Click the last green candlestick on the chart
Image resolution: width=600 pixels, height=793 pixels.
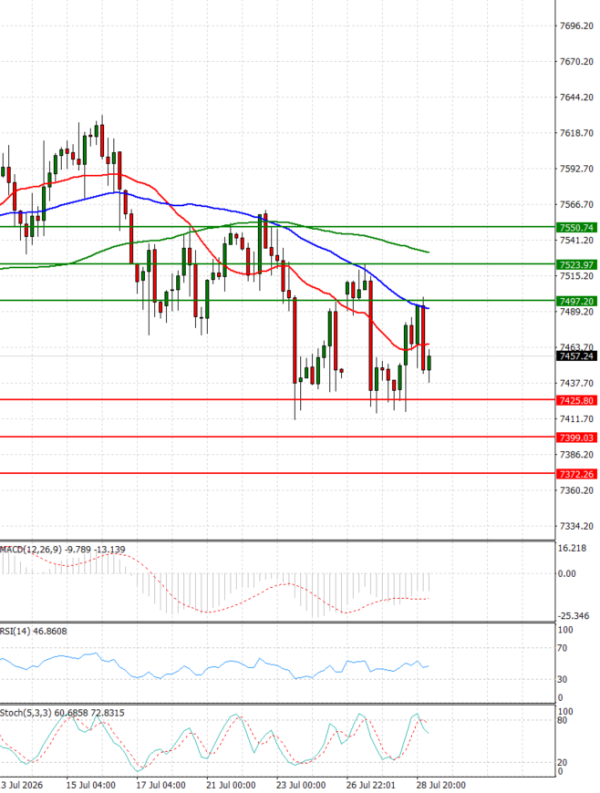point(430,363)
